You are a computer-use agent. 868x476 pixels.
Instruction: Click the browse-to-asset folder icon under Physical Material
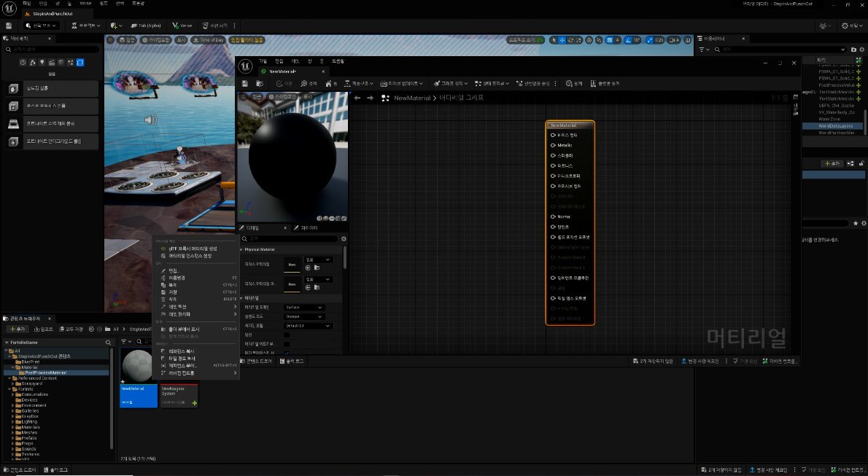317,268
